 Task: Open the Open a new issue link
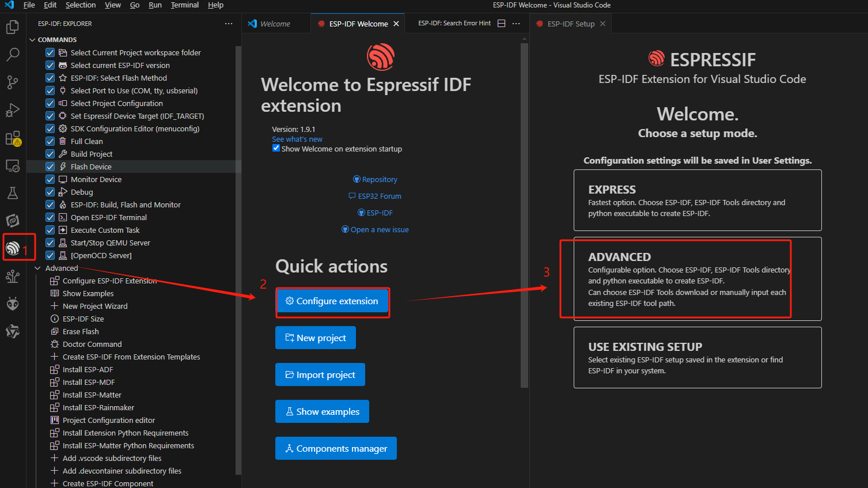pos(375,229)
